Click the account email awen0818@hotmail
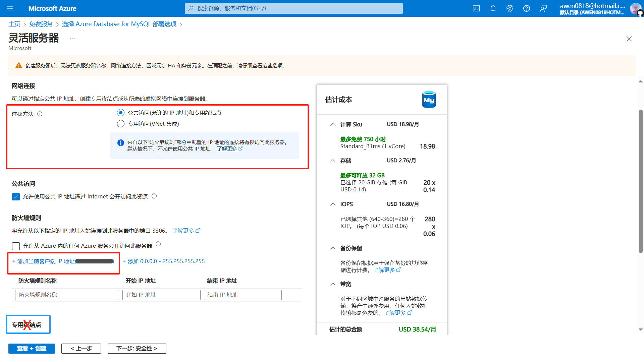Screen dimensions: 644x362 pos(592,6)
